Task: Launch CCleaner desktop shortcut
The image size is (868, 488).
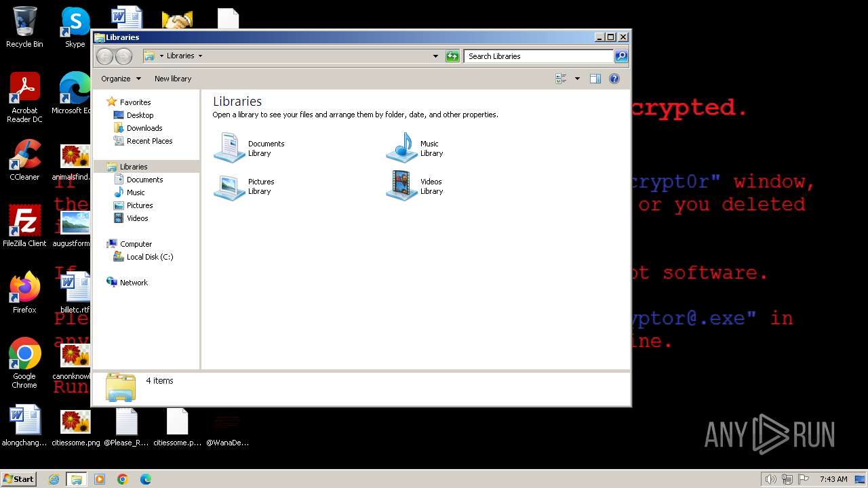Action: point(24,160)
